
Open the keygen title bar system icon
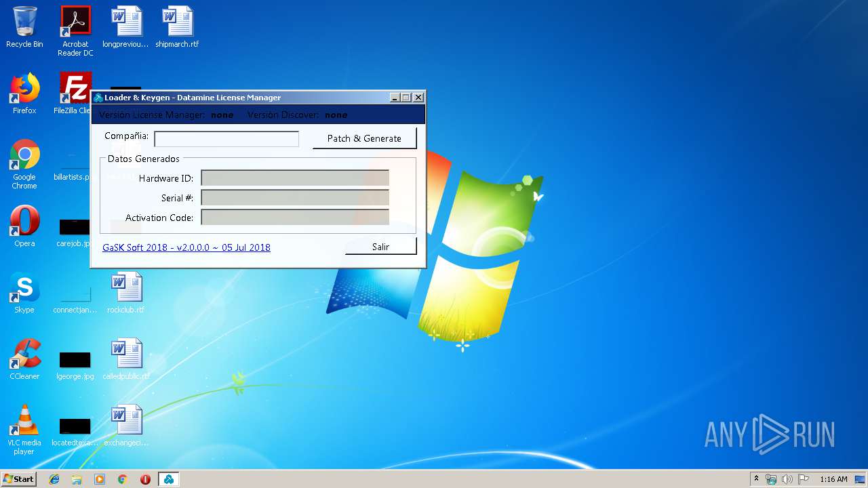click(98, 98)
